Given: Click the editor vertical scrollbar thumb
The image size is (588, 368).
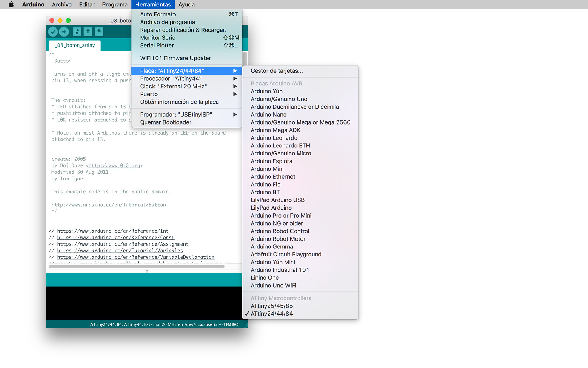Looking at the screenshot, I should [x=245, y=59].
